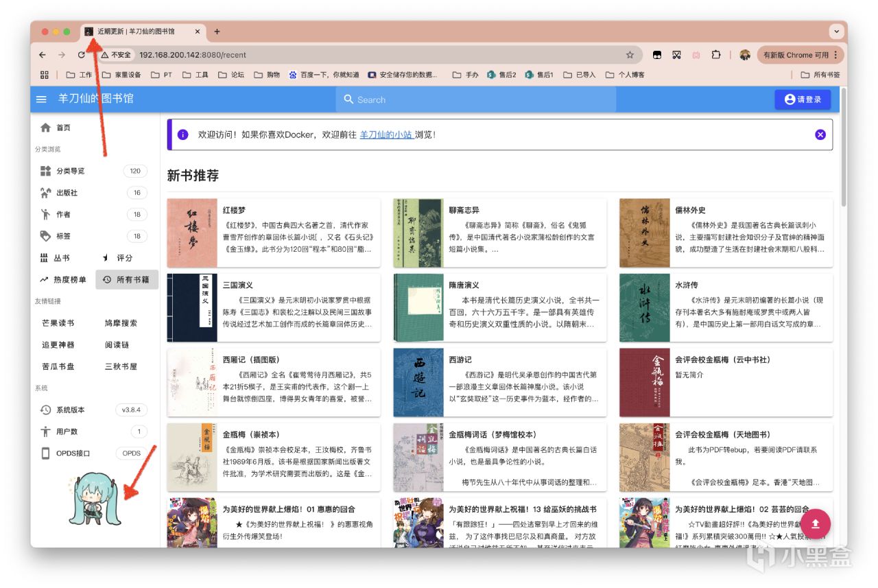Click the 请登录 login button
The image size is (878, 588).
(x=803, y=99)
